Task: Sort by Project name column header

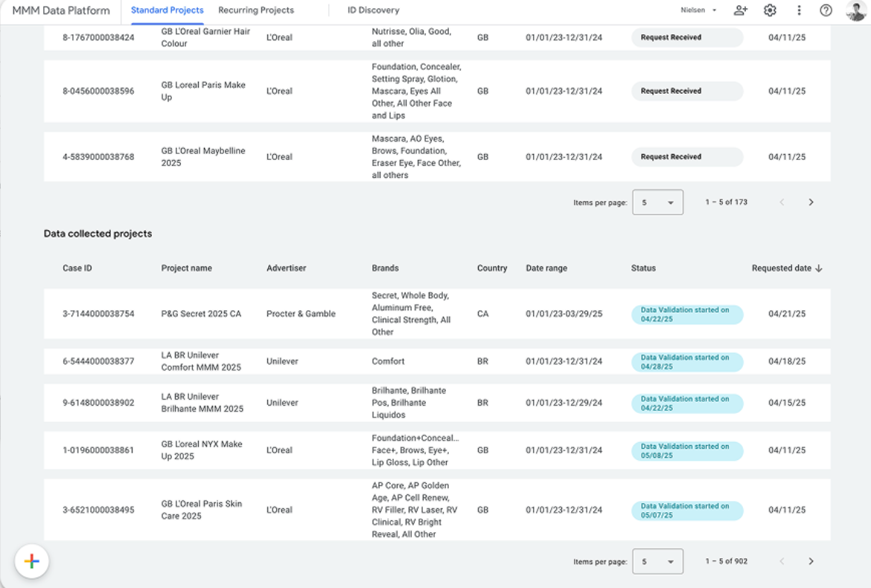Action: pyautogui.click(x=187, y=268)
